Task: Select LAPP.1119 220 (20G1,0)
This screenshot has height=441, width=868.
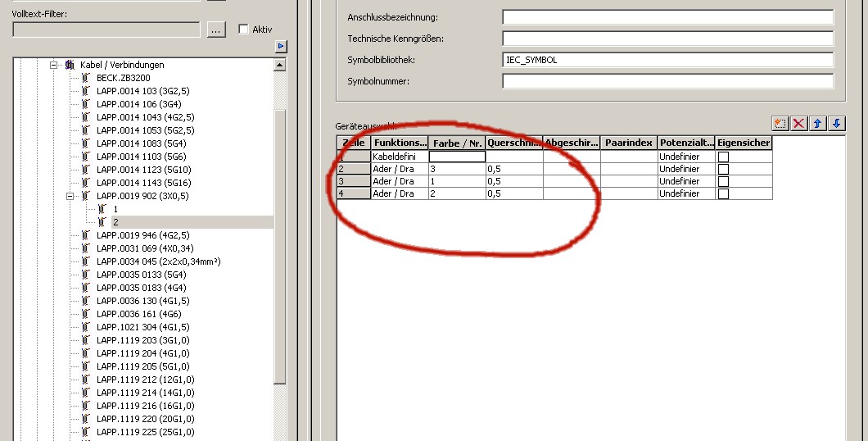Action: click(x=146, y=419)
